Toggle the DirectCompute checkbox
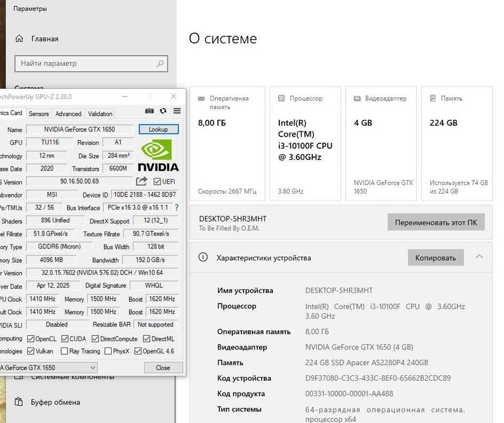 [95, 338]
